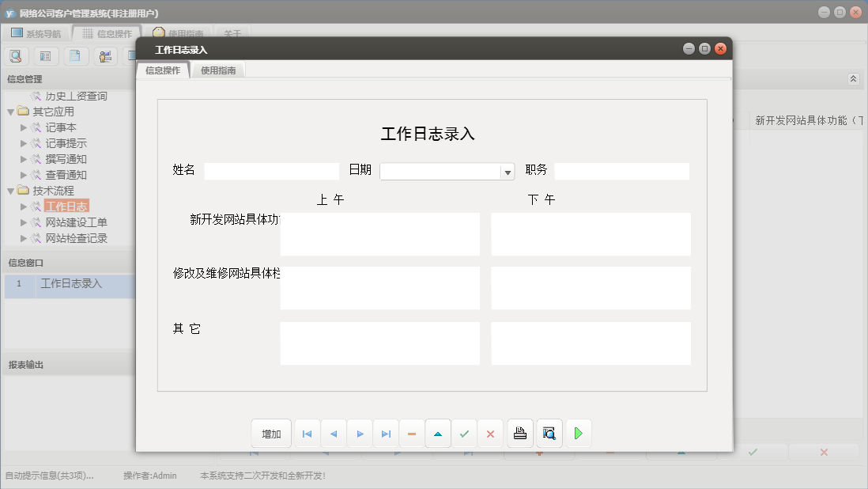Screen dimensions: 868x489
Task: Move to the previous record
Action: coord(333,433)
